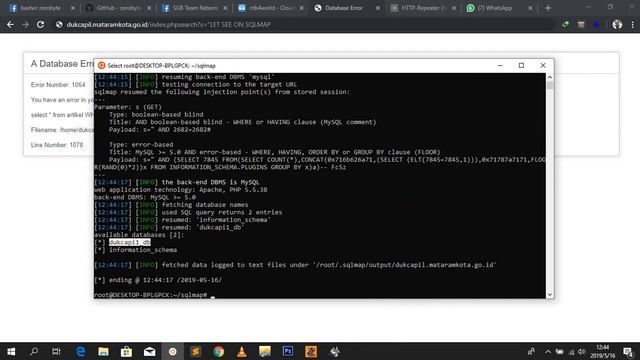Go back in browser history
The height and width of the screenshot is (360, 640).
pyautogui.click(x=10, y=24)
